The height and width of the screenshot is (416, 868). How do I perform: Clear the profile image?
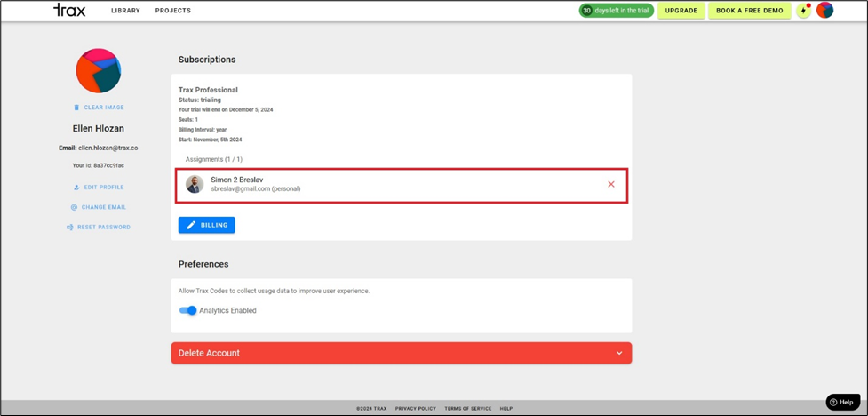pyautogui.click(x=100, y=108)
